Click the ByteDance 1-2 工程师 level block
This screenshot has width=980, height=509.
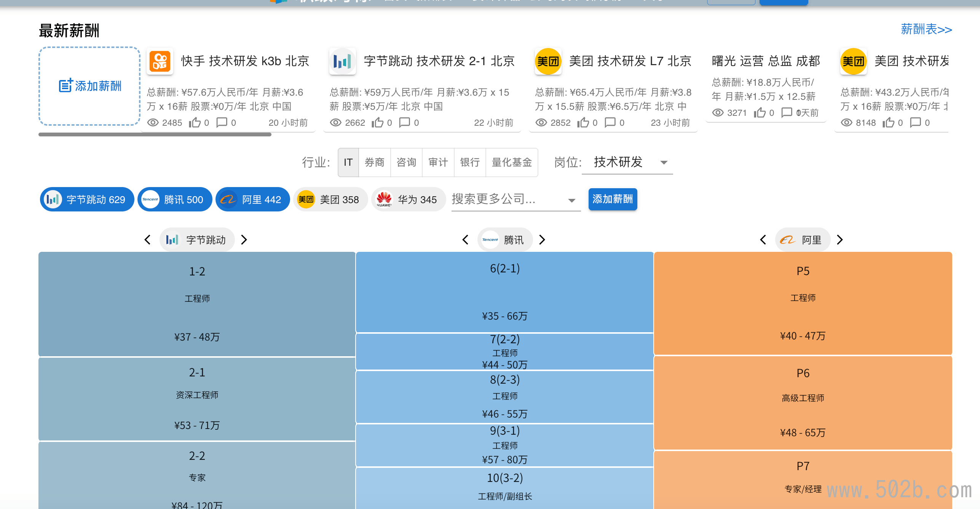[x=197, y=304]
